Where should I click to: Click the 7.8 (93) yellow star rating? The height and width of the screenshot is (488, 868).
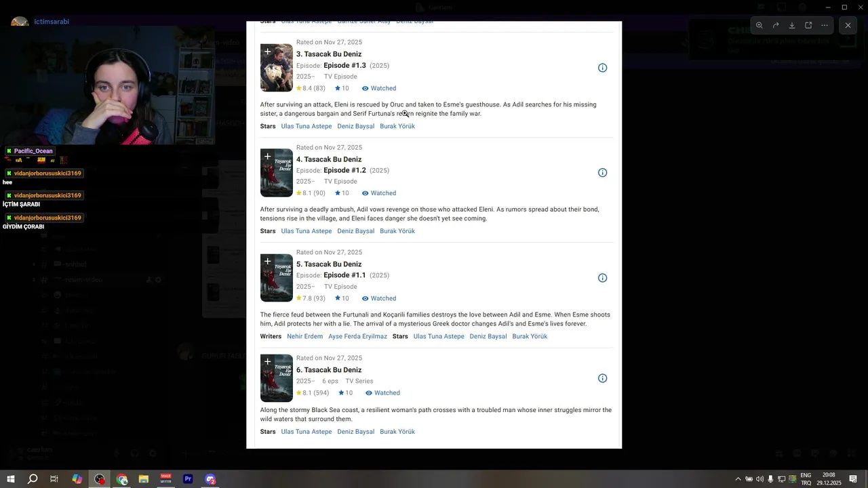[x=311, y=298]
